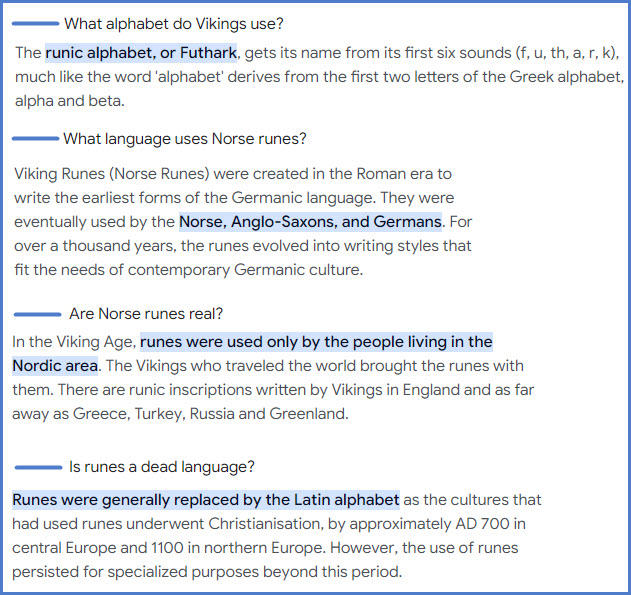Viewport: 631px width, 595px height.
Task: Click the "alpha and beta." text
Action: (x=70, y=100)
